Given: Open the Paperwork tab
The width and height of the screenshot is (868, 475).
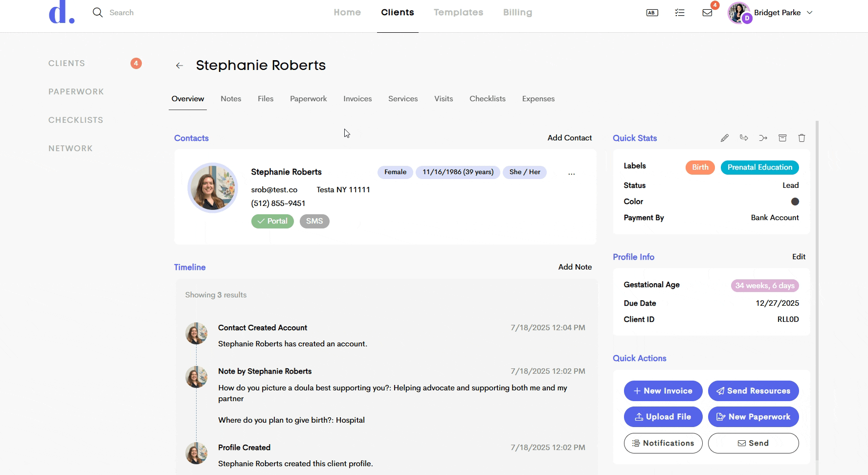Looking at the screenshot, I should point(309,99).
